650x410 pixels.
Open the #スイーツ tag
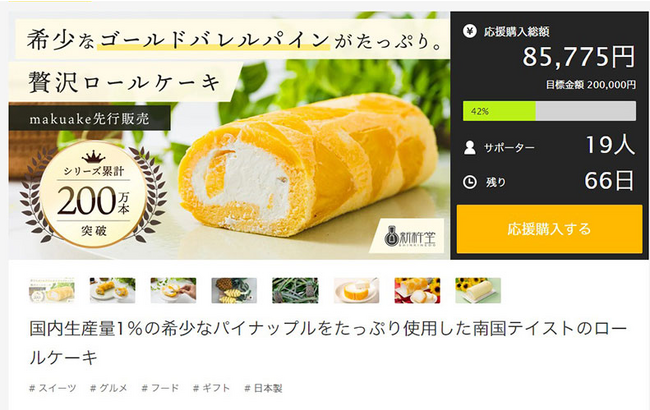tap(53, 388)
